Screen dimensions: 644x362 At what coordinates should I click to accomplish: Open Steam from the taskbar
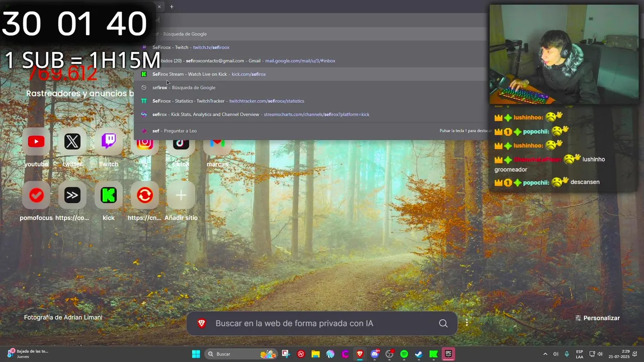(x=419, y=354)
